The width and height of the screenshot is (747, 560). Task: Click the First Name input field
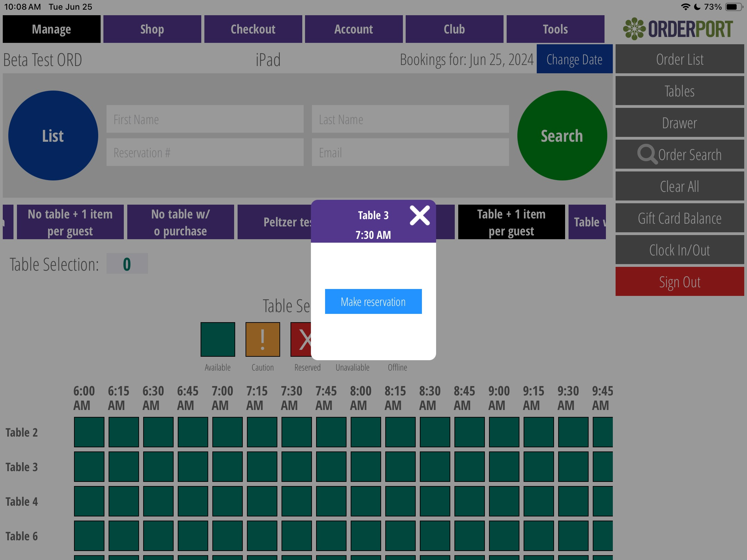(205, 119)
